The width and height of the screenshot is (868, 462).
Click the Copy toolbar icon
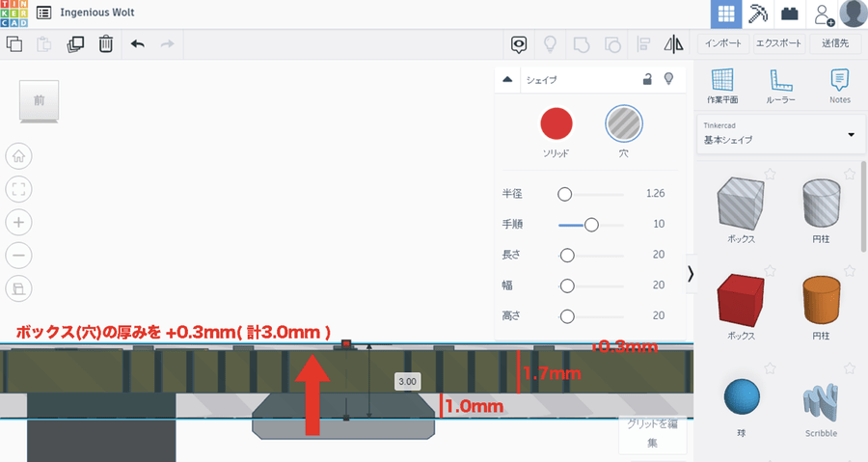(x=14, y=43)
